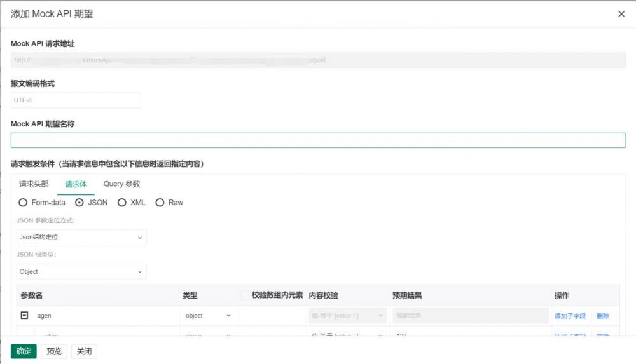Focus the Mock API 期望名称 input field

pos(318,140)
